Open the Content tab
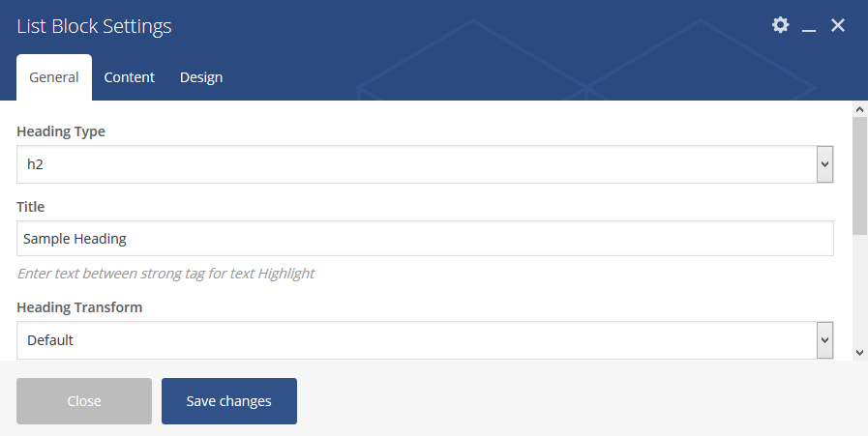Screen dimensions: 868x436 tap(130, 77)
